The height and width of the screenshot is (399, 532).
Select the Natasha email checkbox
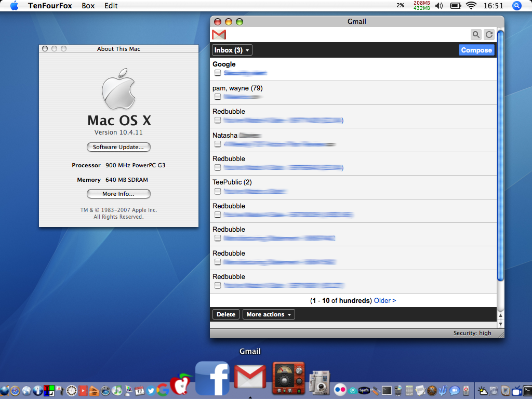(x=218, y=144)
